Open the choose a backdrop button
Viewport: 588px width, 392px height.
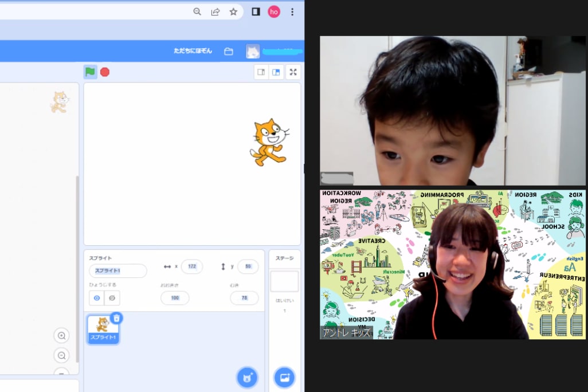284,377
